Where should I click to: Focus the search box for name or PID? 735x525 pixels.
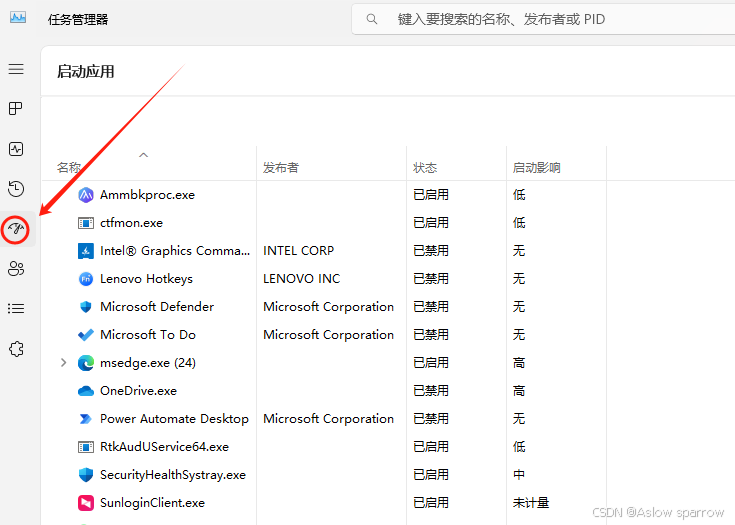[544, 19]
